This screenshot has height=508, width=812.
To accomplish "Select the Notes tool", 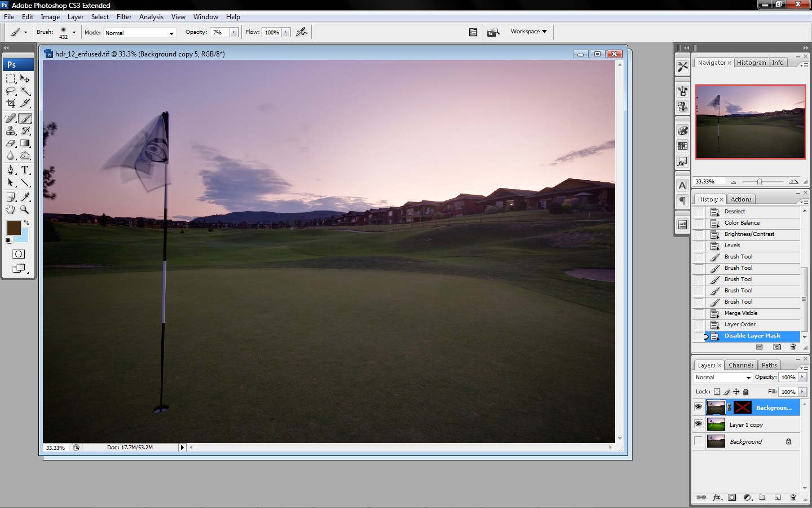I will 11,197.
